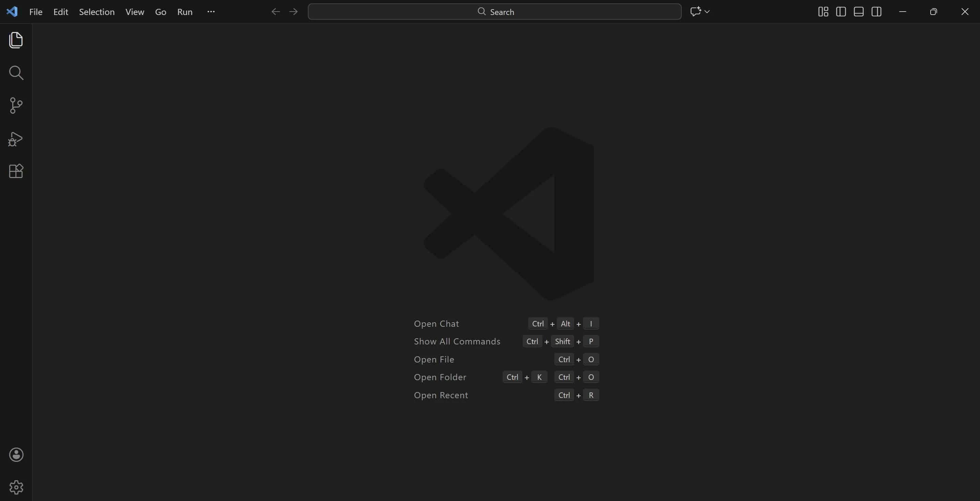Click the Open File text
Image resolution: width=980 pixels, height=501 pixels.
[x=434, y=359]
